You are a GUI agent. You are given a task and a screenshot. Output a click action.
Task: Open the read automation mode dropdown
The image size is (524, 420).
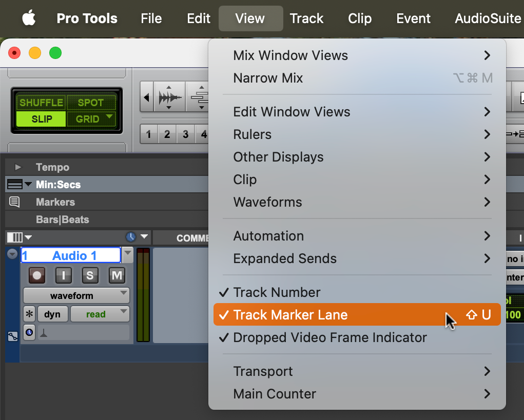click(x=100, y=314)
